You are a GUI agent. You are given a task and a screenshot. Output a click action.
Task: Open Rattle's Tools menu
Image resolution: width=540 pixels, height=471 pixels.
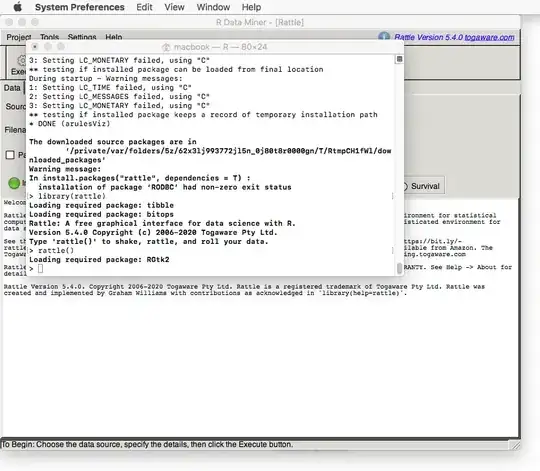coord(49,36)
